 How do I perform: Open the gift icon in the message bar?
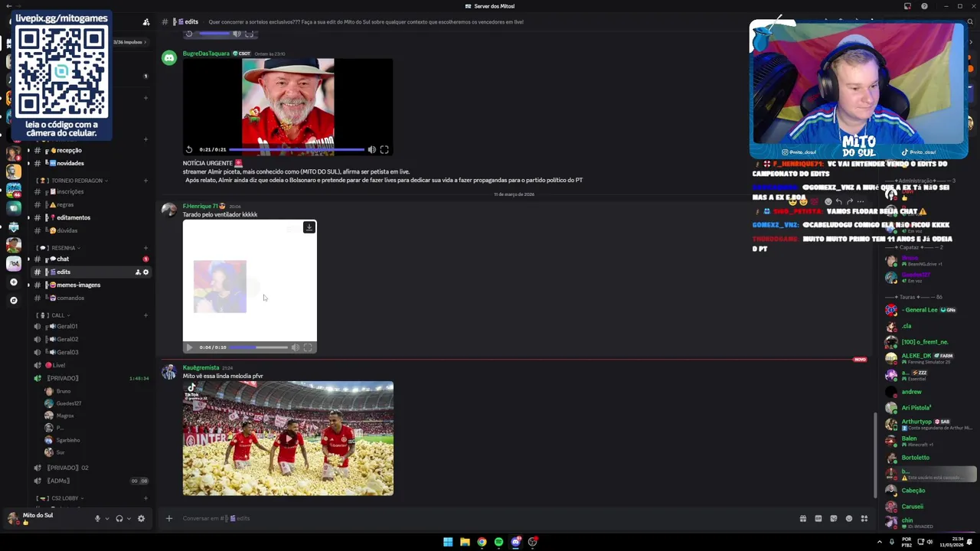(x=802, y=518)
